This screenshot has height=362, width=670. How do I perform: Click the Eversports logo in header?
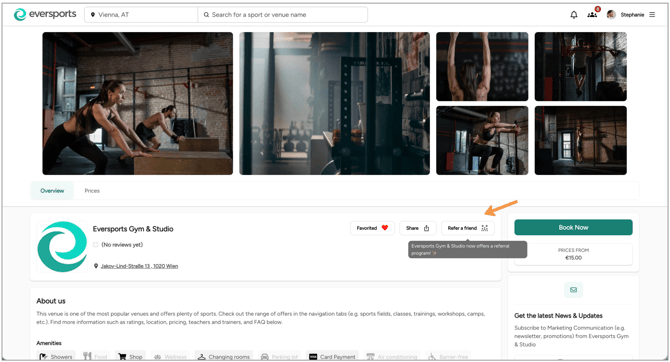(x=45, y=15)
